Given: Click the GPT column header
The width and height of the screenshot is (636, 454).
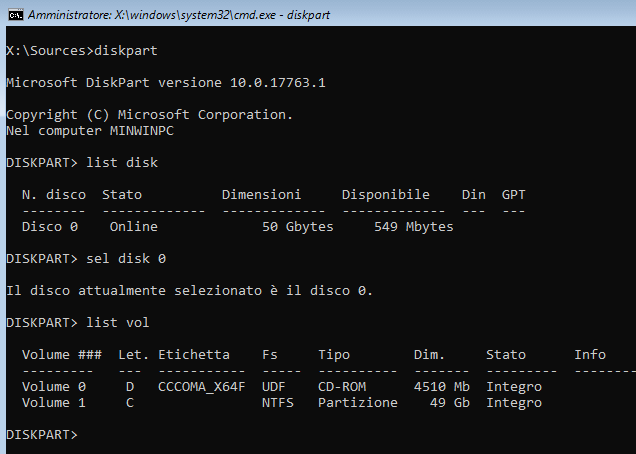Looking at the screenshot, I should click(x=513, y=195).
